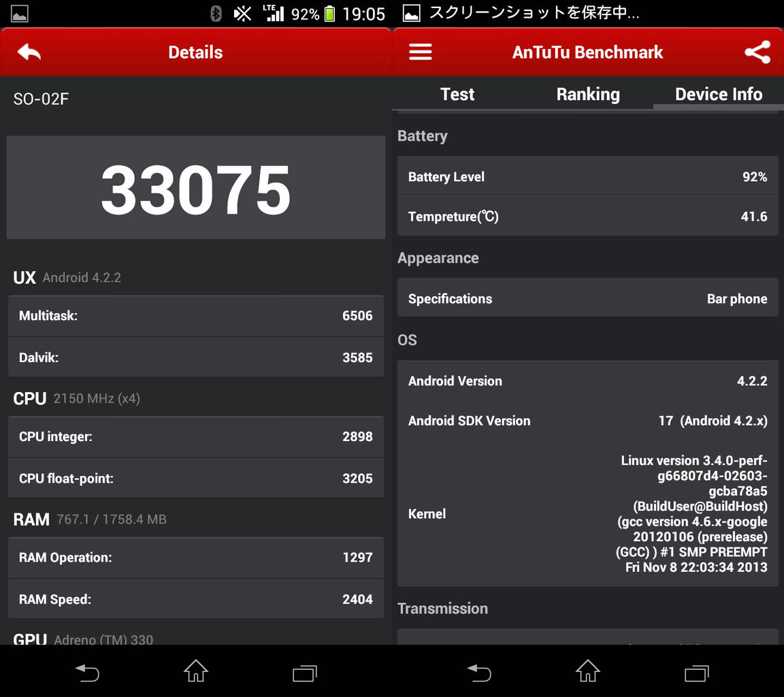Select the Multitask score row
Viewport: 784px width, 697px height.
[195, 316]
